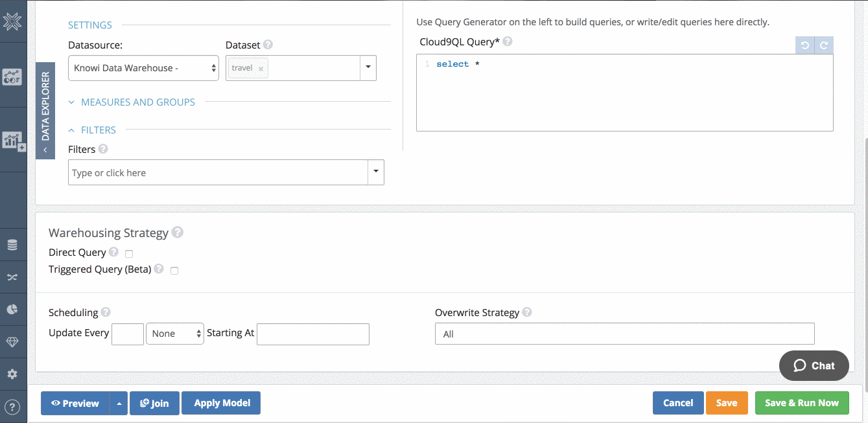Click the SETTINGS section heading
Image resolution: width=868 pixels, height=423 pixels.
tap(90, 25)
